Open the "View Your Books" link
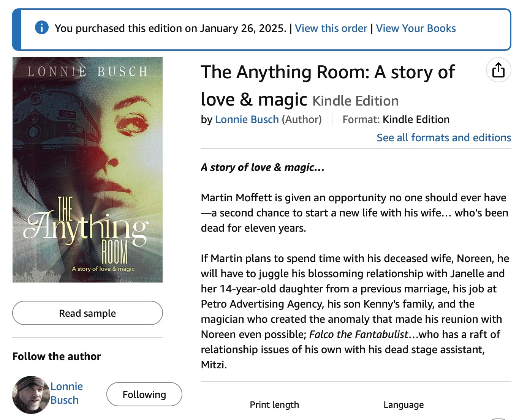The image size is (519, 420). (416, 28)
